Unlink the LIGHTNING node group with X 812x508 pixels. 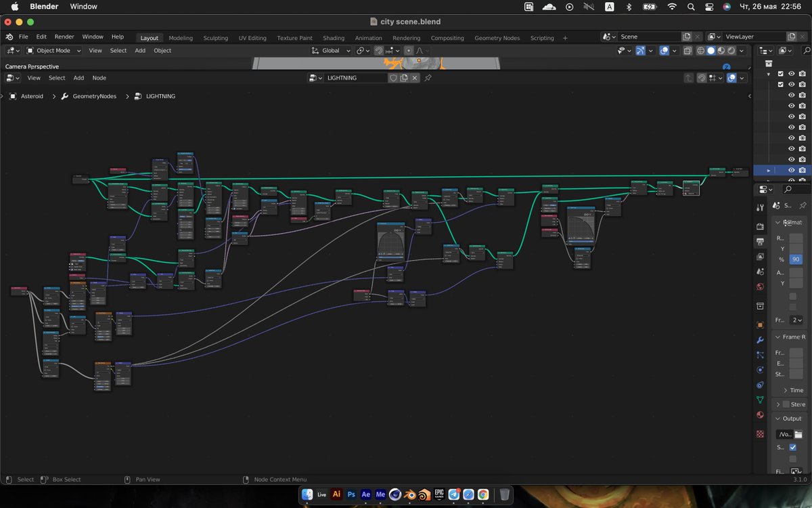[415, 78]
